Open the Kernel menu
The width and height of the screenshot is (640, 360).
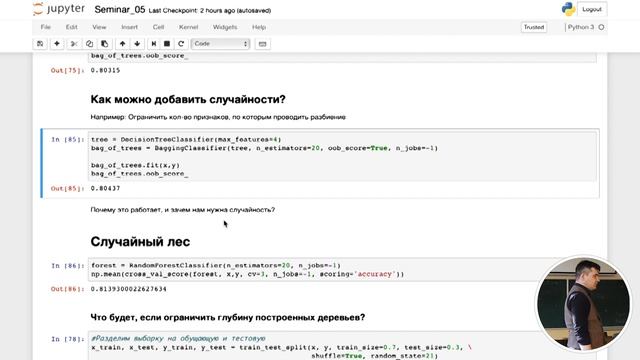point(189,27)
